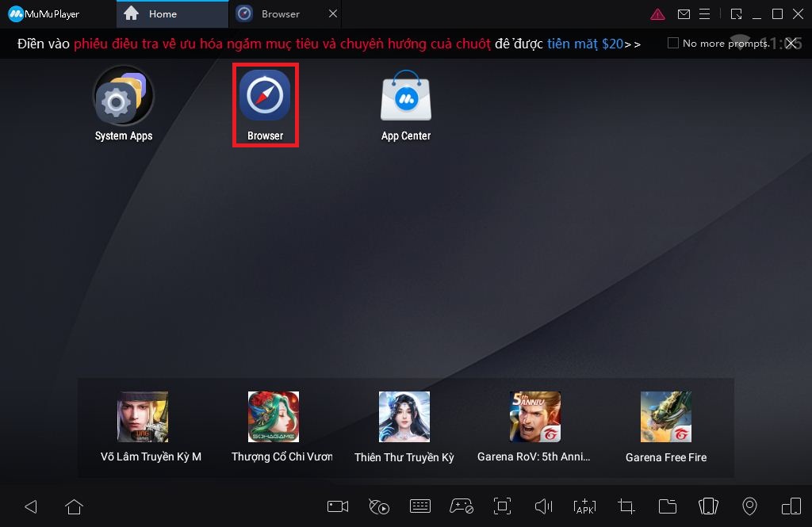This screenshot has width=812, height=527.
Task: Click the shake device icon
Action: tap(708, 506)
